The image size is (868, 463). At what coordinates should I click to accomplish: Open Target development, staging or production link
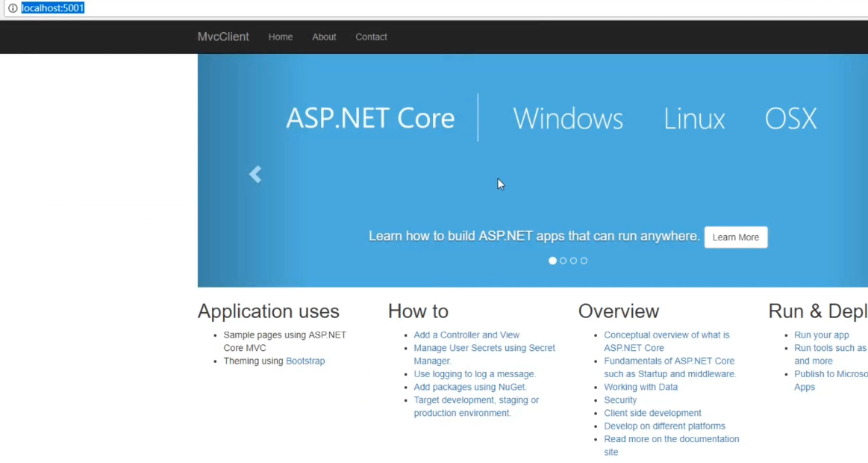476,406
